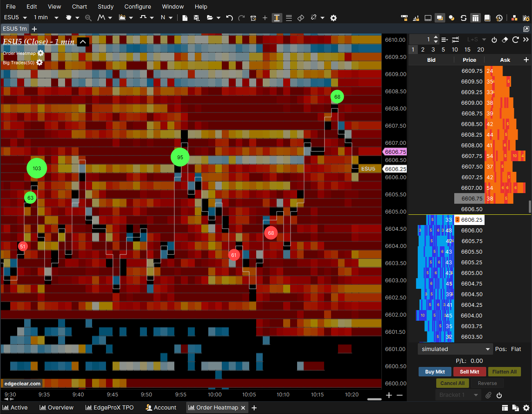Toggle the power button beside Bracket 1
532x414 pixels.
(499, 395)
